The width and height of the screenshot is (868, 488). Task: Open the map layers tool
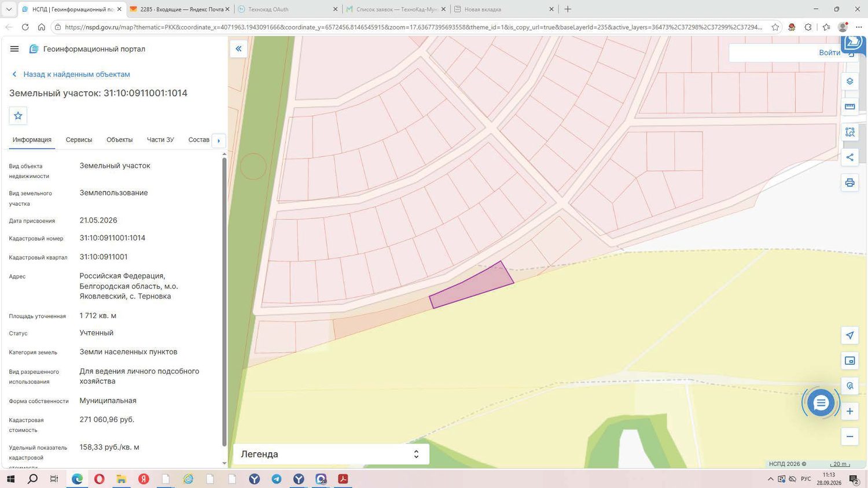pyautogui.click(x=849, y=81)
